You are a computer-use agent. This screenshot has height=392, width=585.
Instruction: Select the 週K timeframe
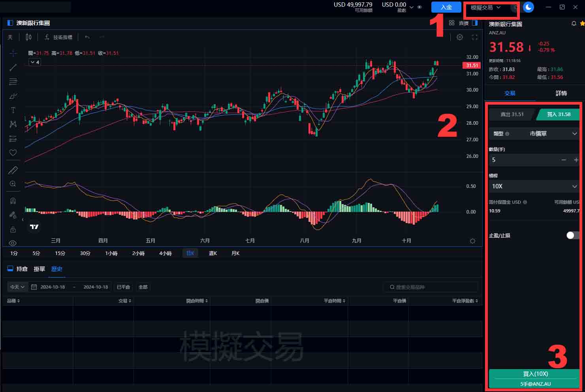pos(213,253)
